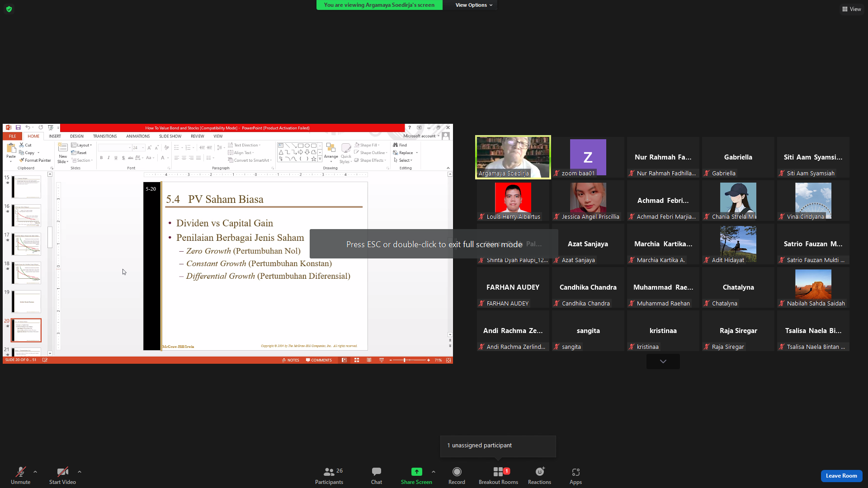The image size is (868, 488).
Task: Toggle Italic formatting
Action: [108, 158]
